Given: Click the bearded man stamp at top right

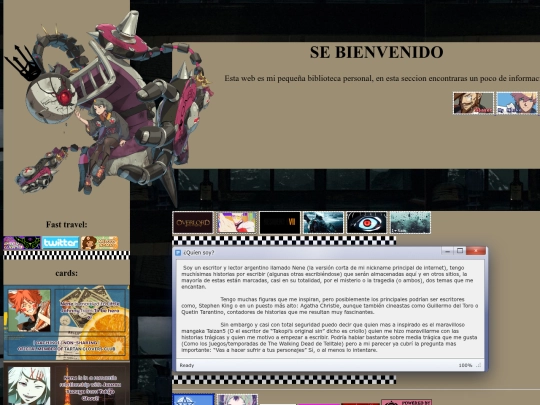Looking at the screenshot, I should [x=474, y=103].
